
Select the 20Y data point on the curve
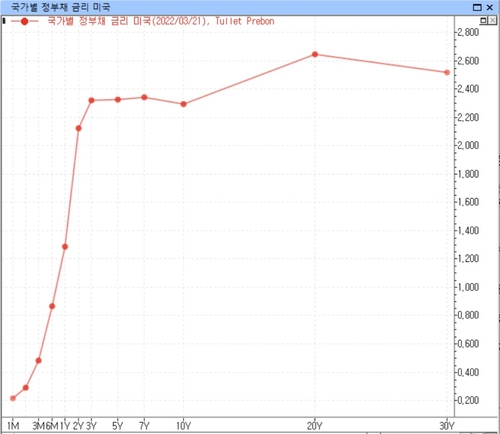[x=315, y=54]
